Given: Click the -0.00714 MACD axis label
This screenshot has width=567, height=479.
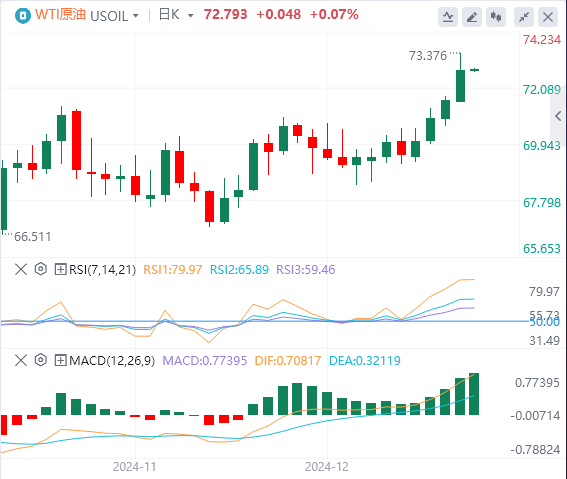Looking at the screenshot, I should (x=535, y=416).
